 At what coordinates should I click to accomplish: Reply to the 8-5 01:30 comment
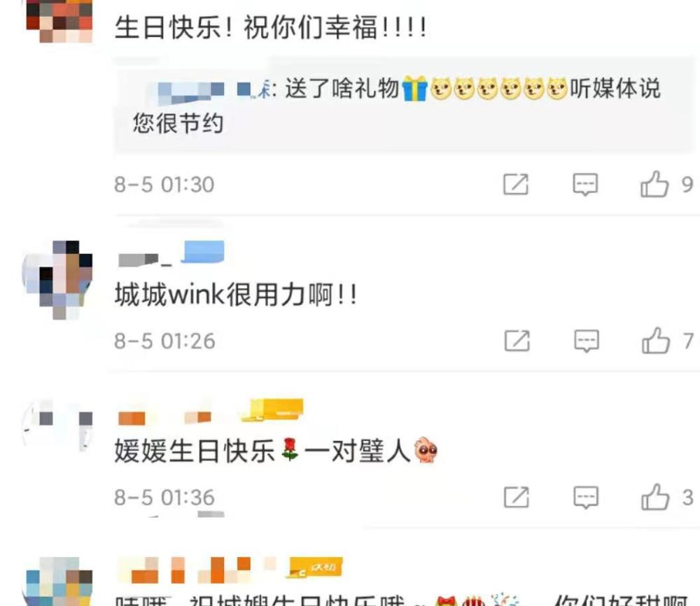[585, 184]
